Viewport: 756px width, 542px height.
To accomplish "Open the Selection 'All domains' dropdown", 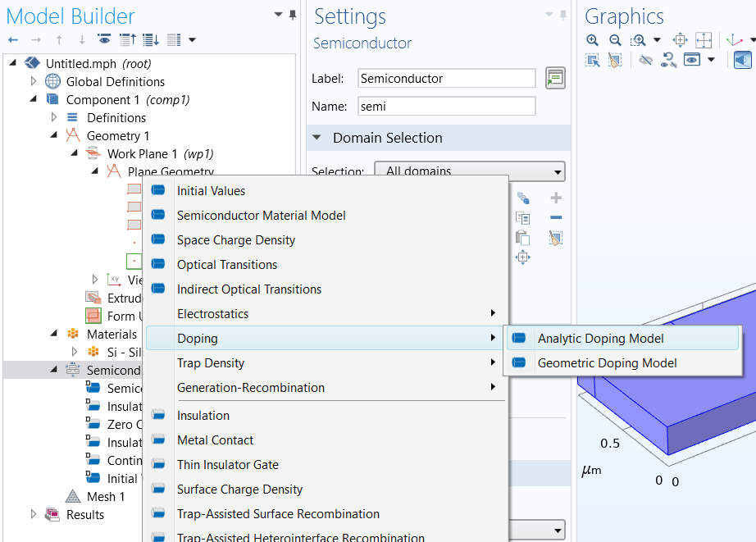I will click(469, 171).
